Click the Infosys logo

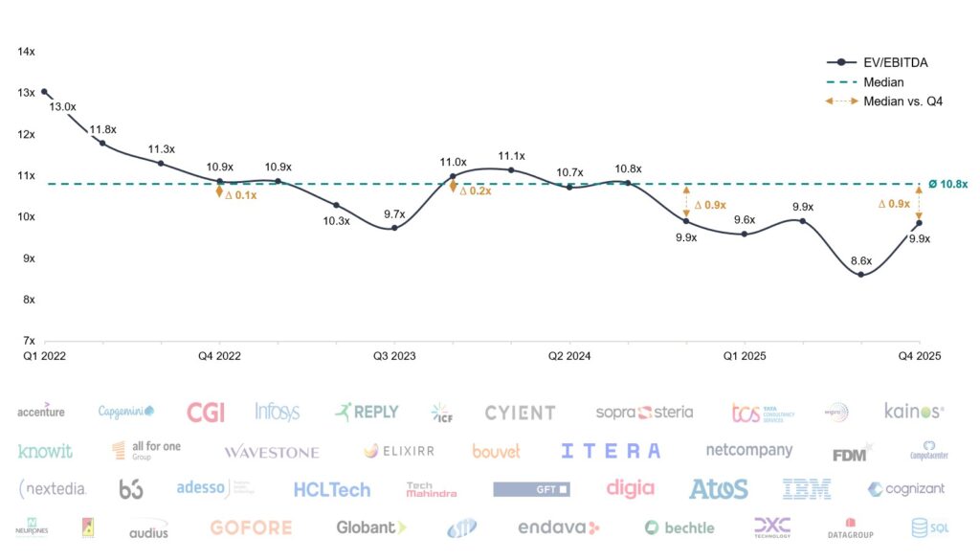point(278,412)
